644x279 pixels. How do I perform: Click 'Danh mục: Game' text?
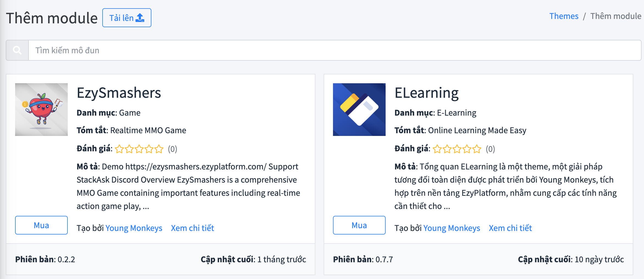point(109,113)
